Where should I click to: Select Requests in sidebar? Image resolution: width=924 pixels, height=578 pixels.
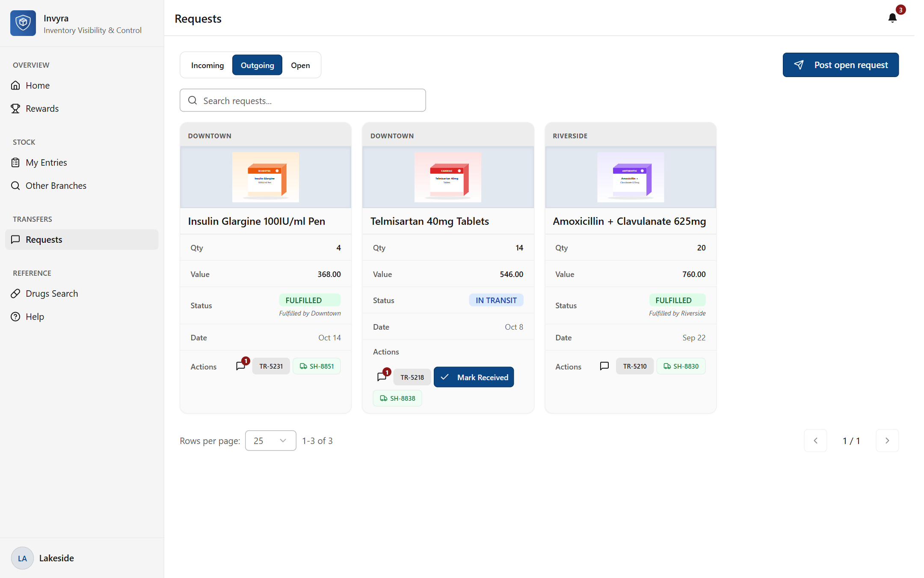pyautogui.click(x=82, y=240)
